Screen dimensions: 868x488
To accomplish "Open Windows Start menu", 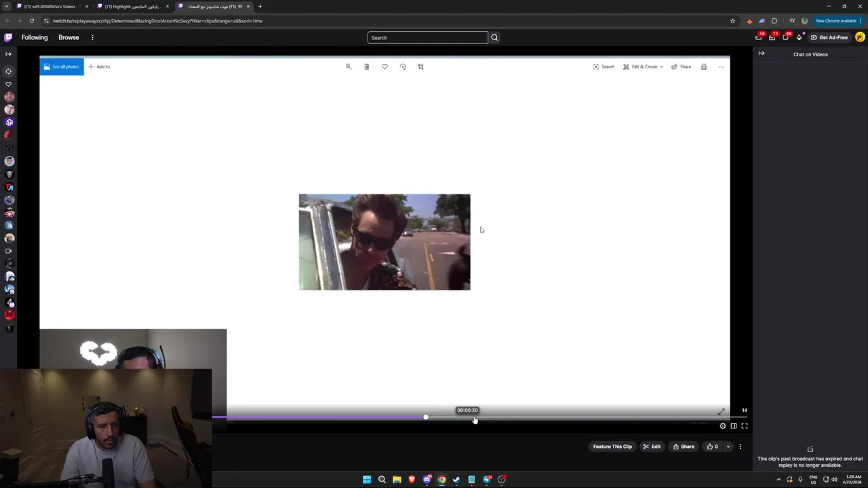I will (x=367, y=479).
